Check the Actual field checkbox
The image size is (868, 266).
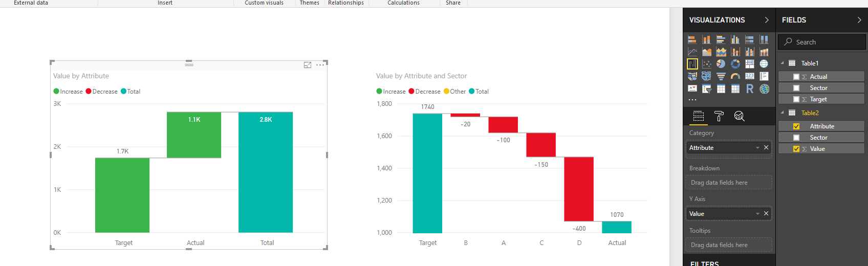[796, 77]
